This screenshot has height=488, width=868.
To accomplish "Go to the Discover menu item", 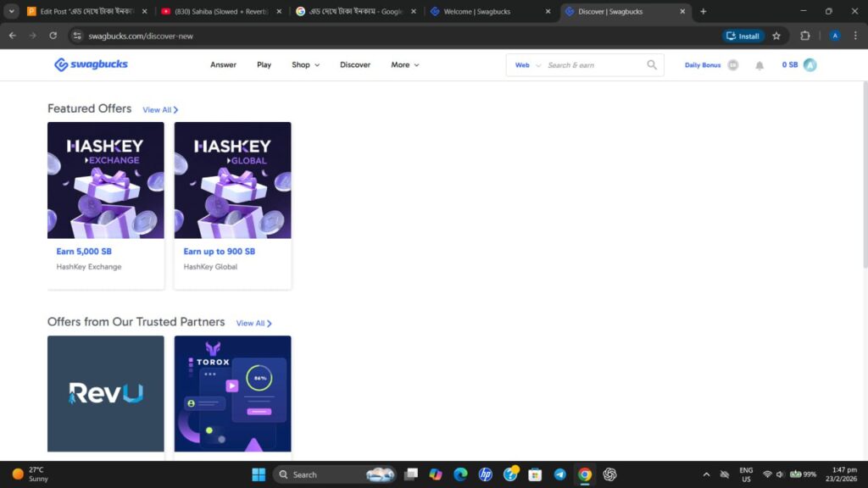I will coord(355,64).
